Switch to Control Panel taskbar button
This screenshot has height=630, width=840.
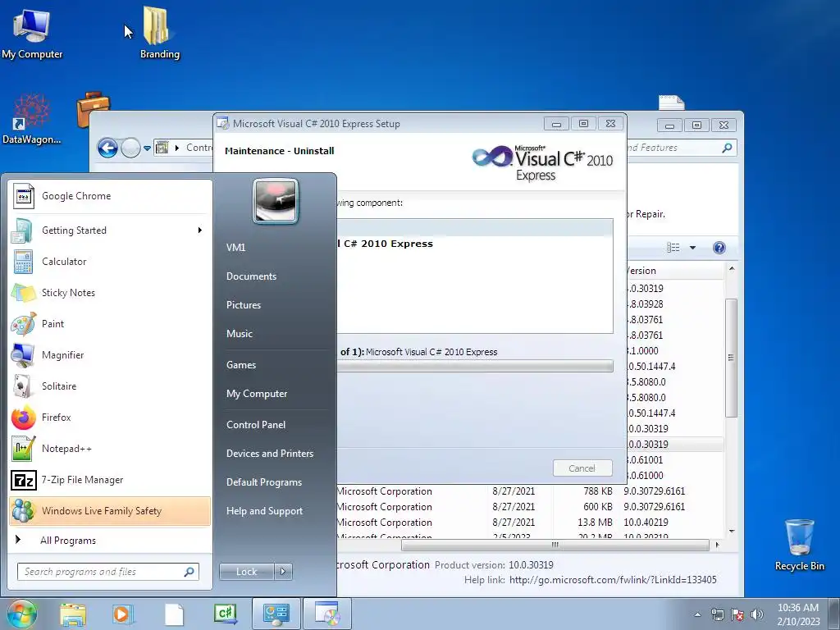[276, 614]
